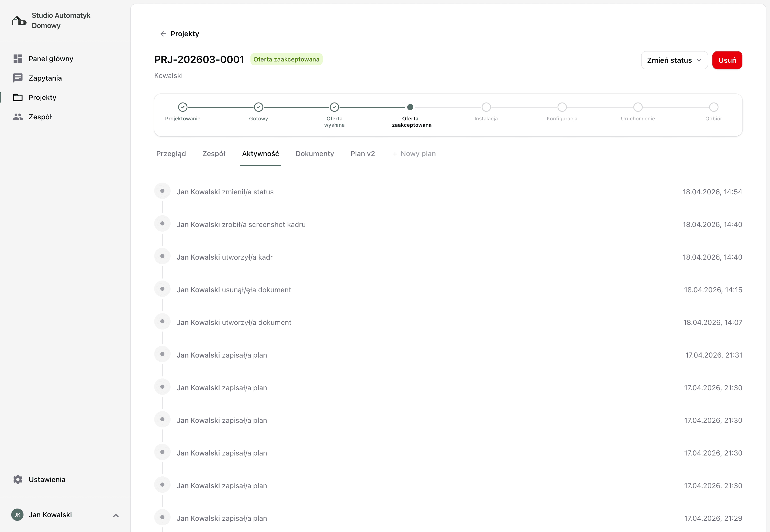Image resolution: width=770 pixels, height=532 pixels.
Task: Open the Przegląd tab
Action: 171,154
